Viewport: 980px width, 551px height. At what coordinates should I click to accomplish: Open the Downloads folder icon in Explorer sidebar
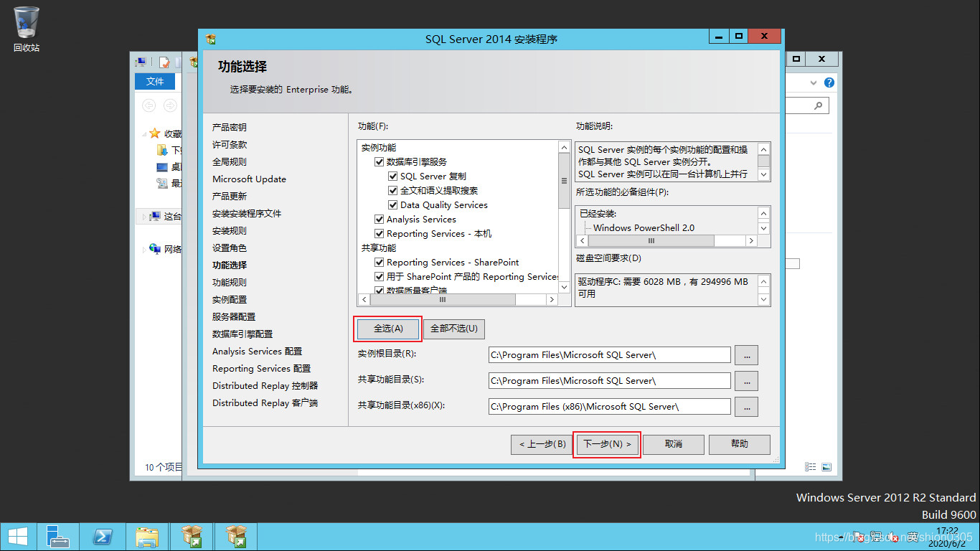point(162,150)
